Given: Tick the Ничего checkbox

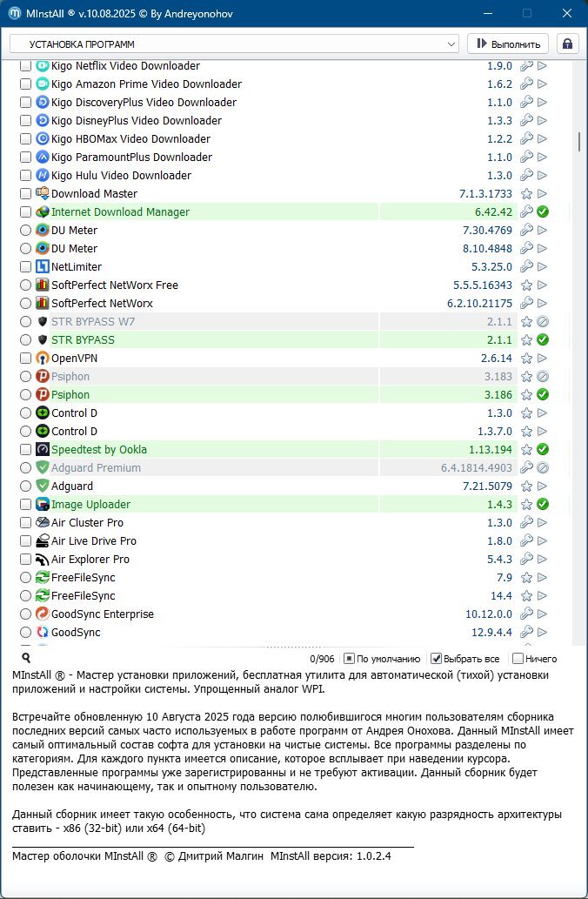Looking at the screenshot, I should 518,659.
